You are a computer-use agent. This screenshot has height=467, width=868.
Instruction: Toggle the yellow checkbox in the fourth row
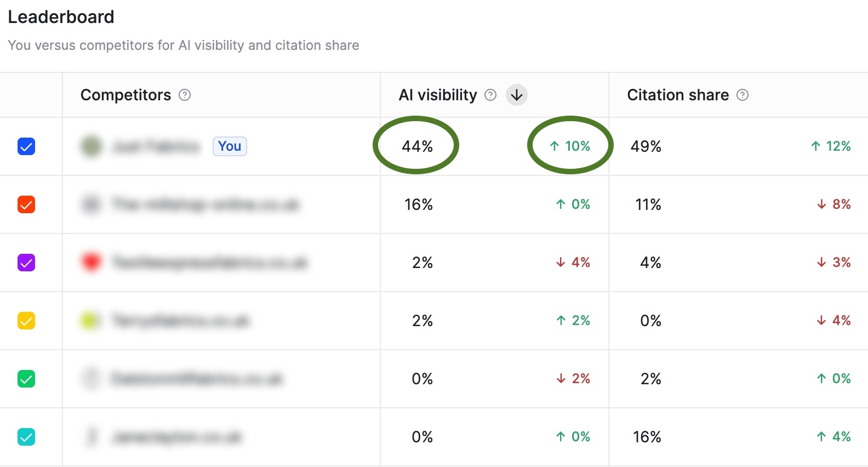[x=26, y=321]
